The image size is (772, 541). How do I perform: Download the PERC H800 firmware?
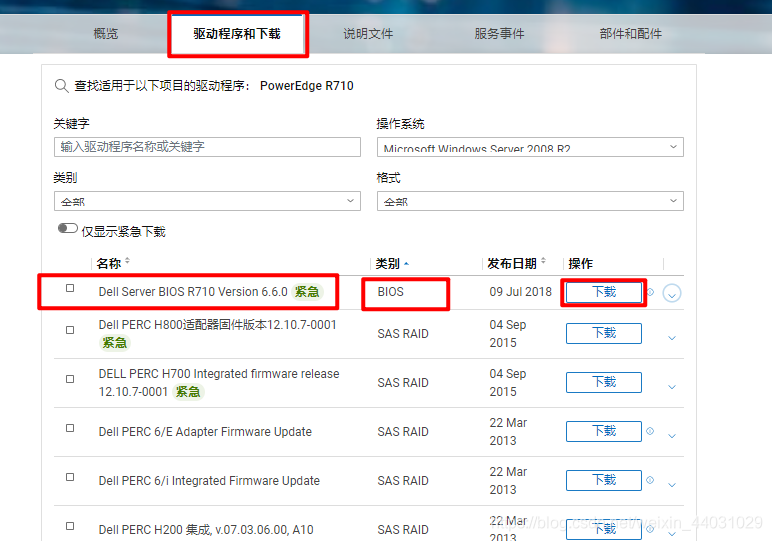tap(604, 333)
